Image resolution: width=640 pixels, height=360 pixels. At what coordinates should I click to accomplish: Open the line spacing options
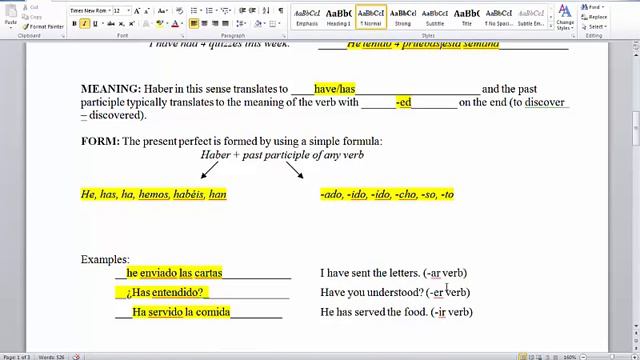240,24
